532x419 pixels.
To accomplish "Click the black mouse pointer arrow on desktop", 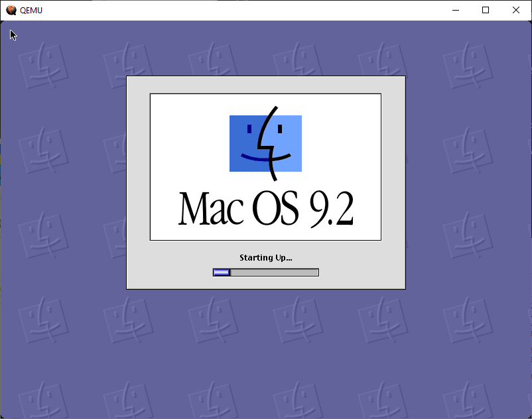I will [x=13, y=34].
